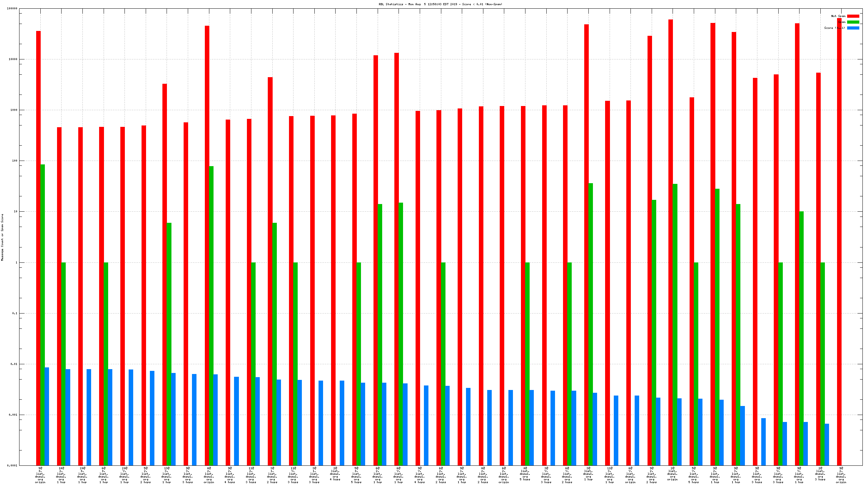Click the rightmost red bar in chart
The image size is (868, 488).
point(839,243)
